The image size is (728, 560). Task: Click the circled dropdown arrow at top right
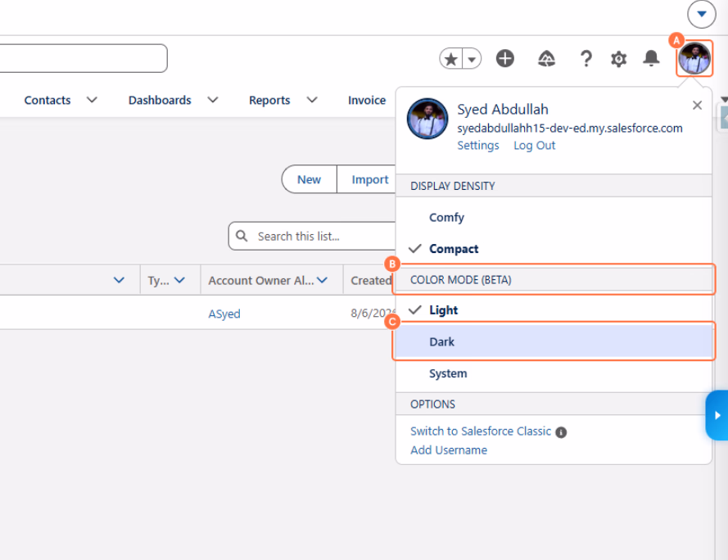click(x=702, y=15)
